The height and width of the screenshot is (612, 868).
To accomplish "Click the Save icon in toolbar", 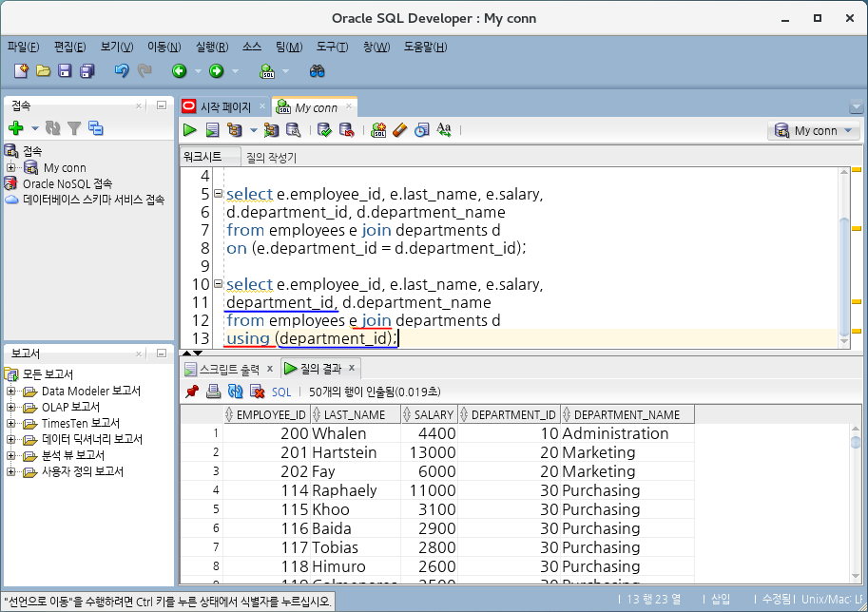I will pyautogui.click(x=65, y=71).
